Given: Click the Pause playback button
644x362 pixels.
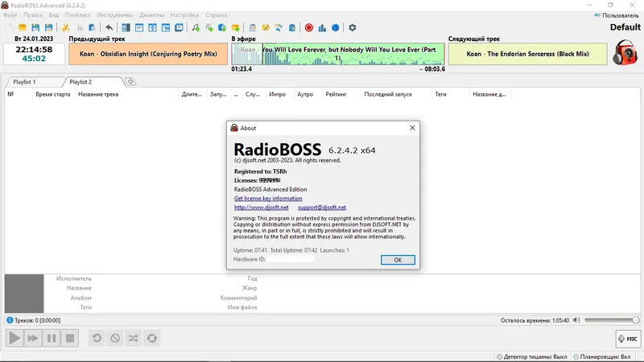Looking at the screenshot, I should coord(52,338).
